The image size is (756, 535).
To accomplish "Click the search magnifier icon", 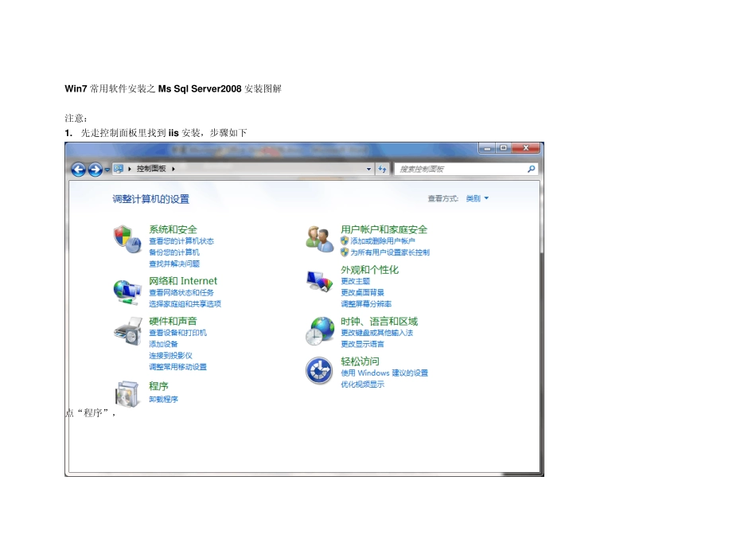I will [x=531, y=169].
